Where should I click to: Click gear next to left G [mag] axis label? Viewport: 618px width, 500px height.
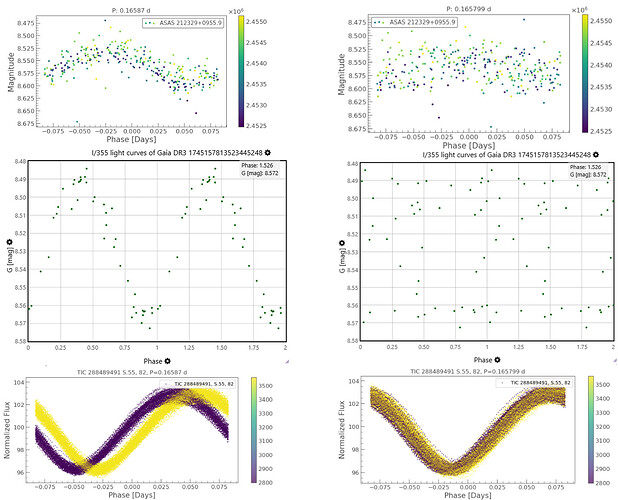coord(8,243)
